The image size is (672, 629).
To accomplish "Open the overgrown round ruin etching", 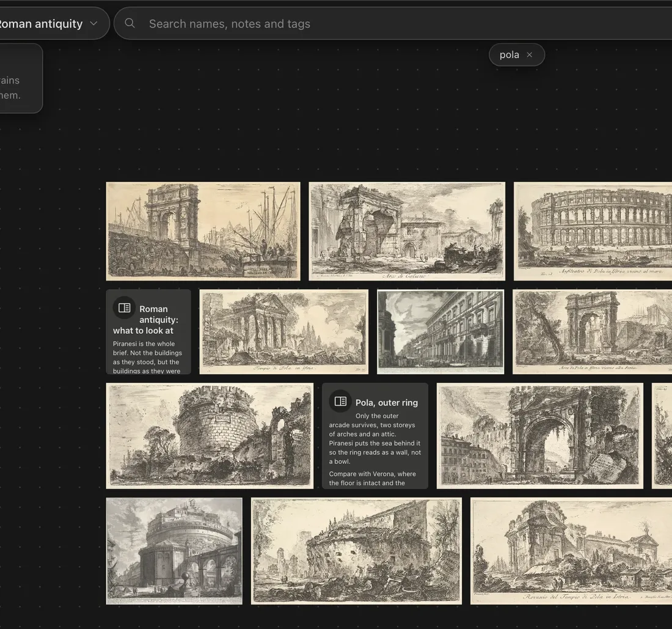I will [356, 551].
